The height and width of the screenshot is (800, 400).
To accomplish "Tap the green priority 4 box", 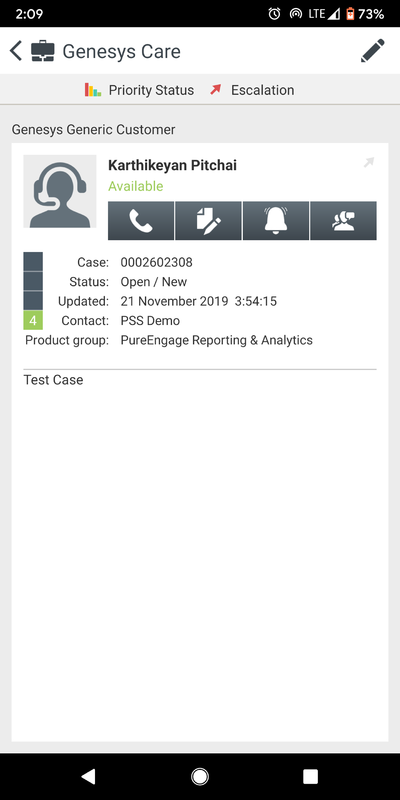I will [33, 320].
